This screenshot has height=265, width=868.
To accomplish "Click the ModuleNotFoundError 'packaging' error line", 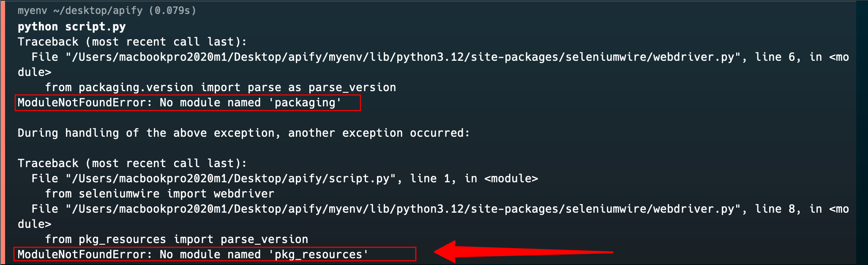I will click(179, 103).
